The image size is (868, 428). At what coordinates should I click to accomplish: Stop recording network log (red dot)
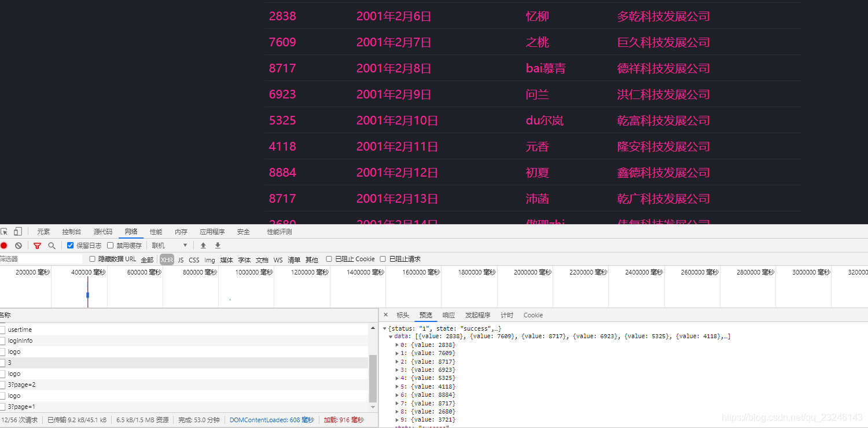coord(4,246)
